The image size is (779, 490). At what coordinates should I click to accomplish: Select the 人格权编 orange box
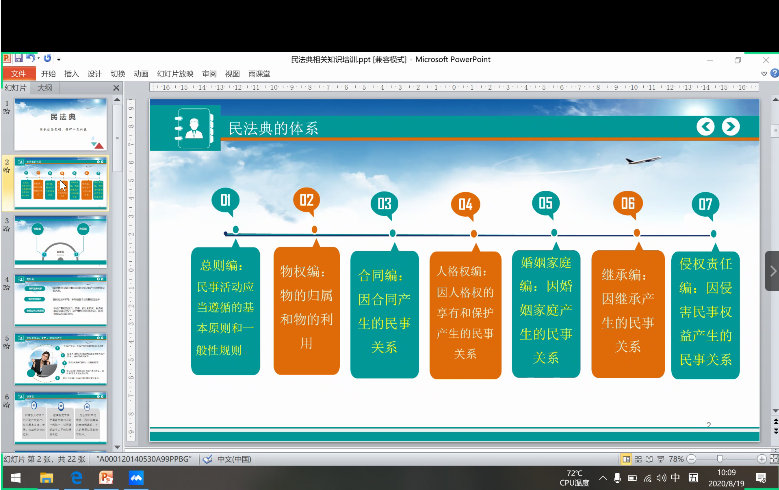point(466,315)
